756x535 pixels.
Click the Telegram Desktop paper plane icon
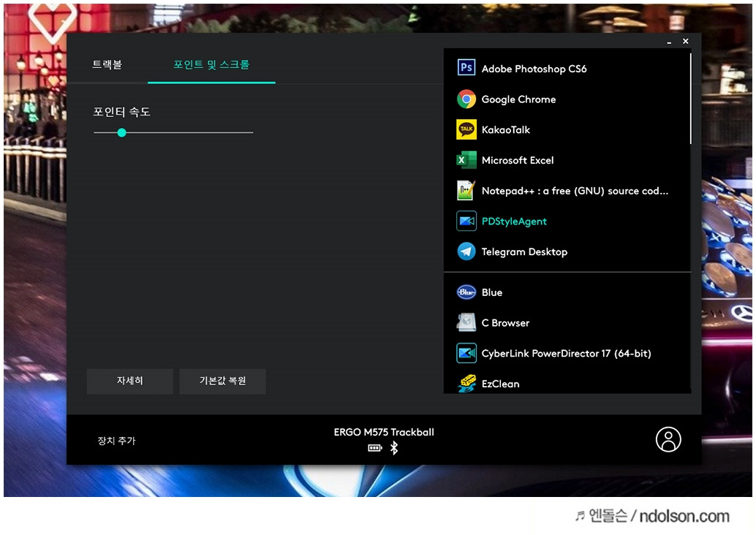pyautogui.click(x=466, y=251)
